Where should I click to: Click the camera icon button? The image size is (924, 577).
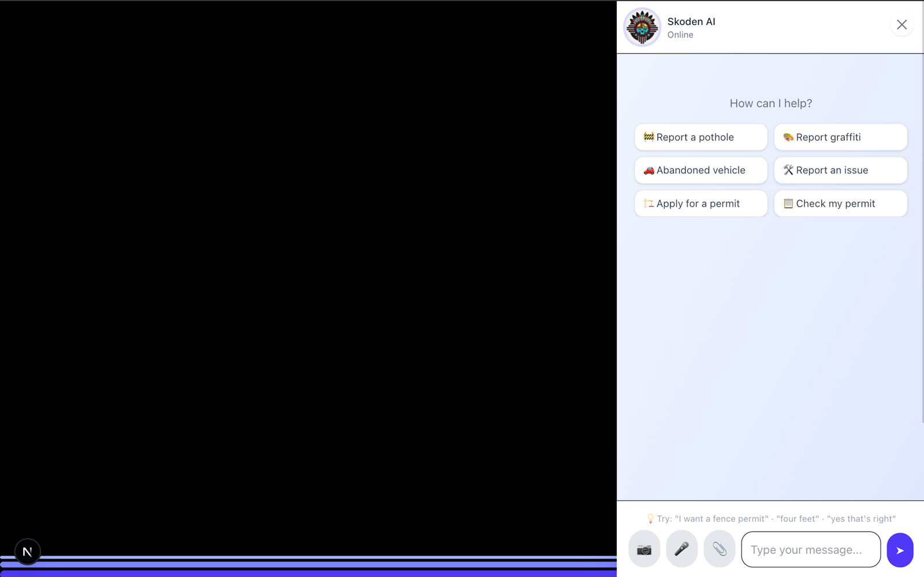644,549
